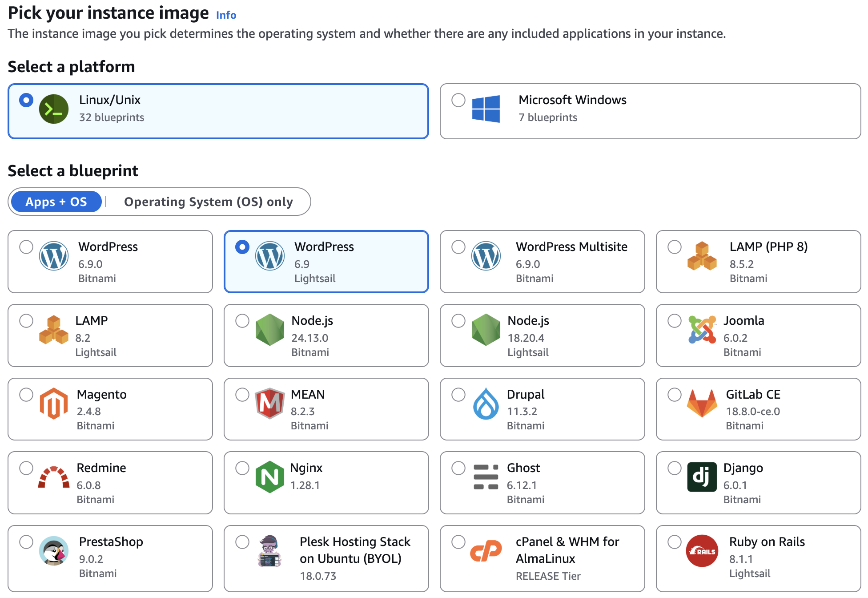The height and width of the screenshot is (598, 868).
Task: Click the GitLab CE fox icon
Action: point(702,403)
